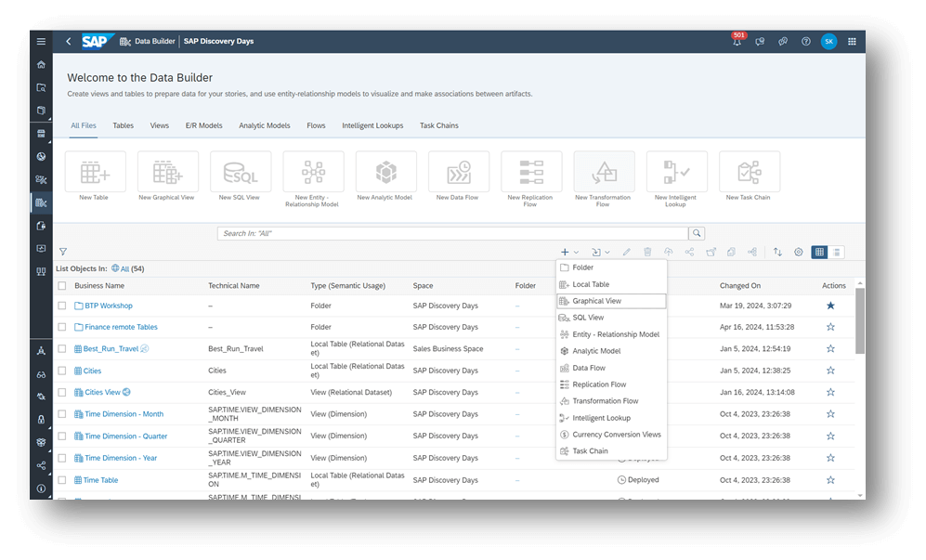Image resolution: width=926 pixels, height=560 pixels.
Task: Switch to the grid table view toggle
Action: tap(819, 253)
